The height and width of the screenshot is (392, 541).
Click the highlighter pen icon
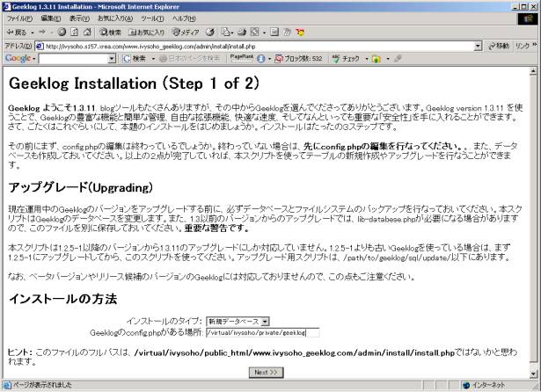click(398, 59)
